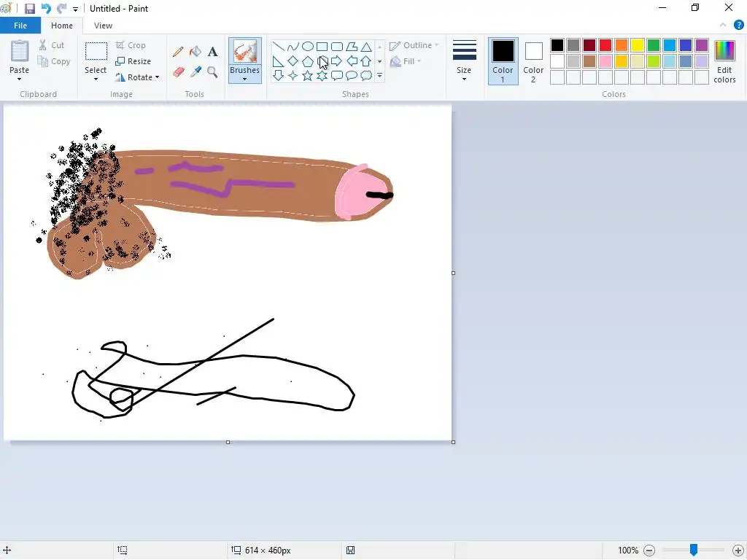
Task: Choose the Triangle shape
Action: [x=366, y=46]
